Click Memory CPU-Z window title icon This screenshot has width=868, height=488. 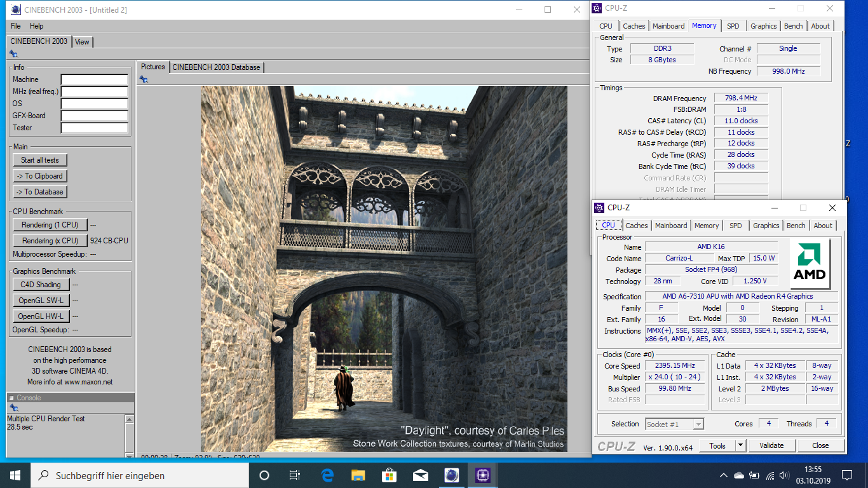tap(596, 8)
